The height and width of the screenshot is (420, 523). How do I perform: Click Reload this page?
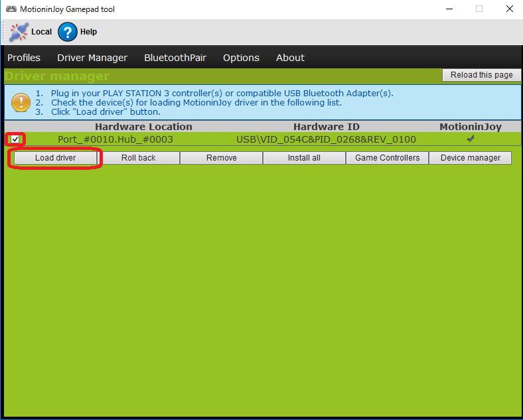pyautogui.click(x=482, y=75)
